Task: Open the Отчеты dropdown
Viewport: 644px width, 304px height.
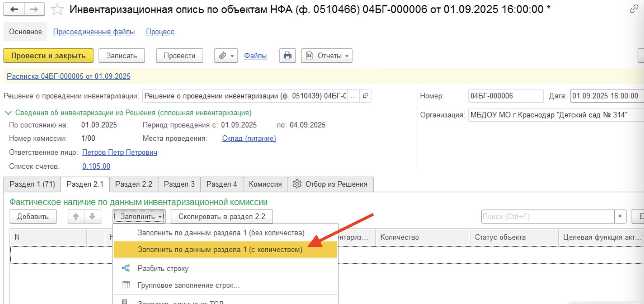Action: (x=326, y=56)
